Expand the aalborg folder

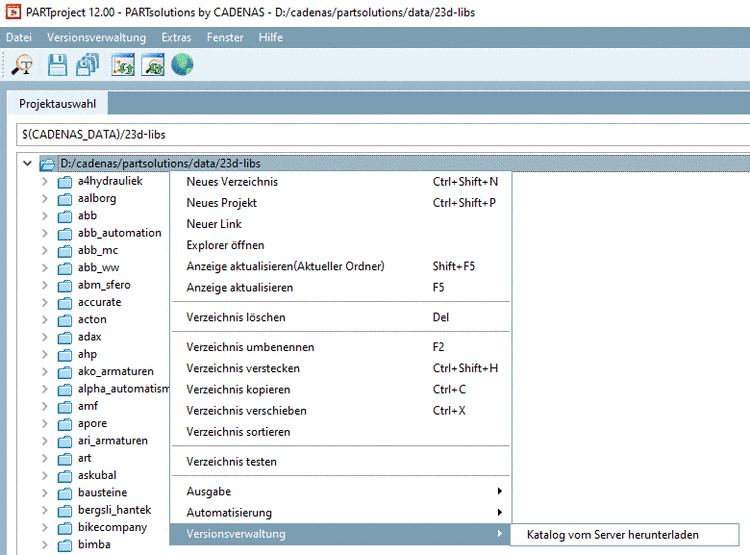(x=44, y=199)
